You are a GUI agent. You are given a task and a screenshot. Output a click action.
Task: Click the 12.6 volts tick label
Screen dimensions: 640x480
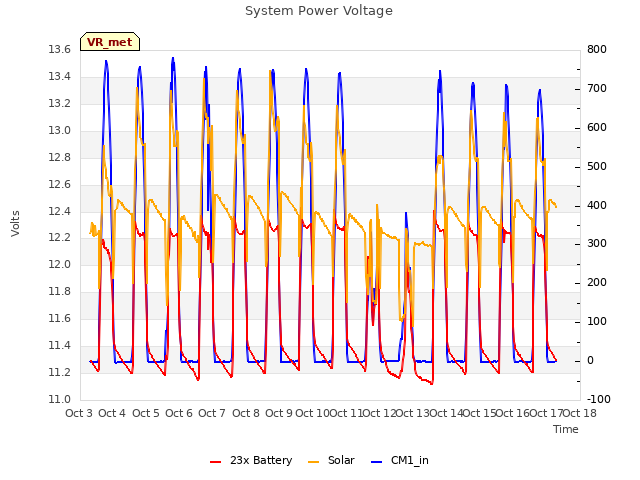60,184
